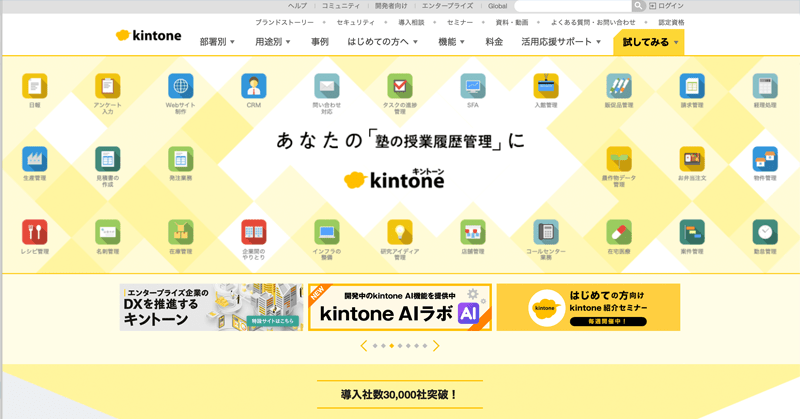Open the 案件管理 gantt chart icon
The image size is (800, 419).
(x=692, y=232)
